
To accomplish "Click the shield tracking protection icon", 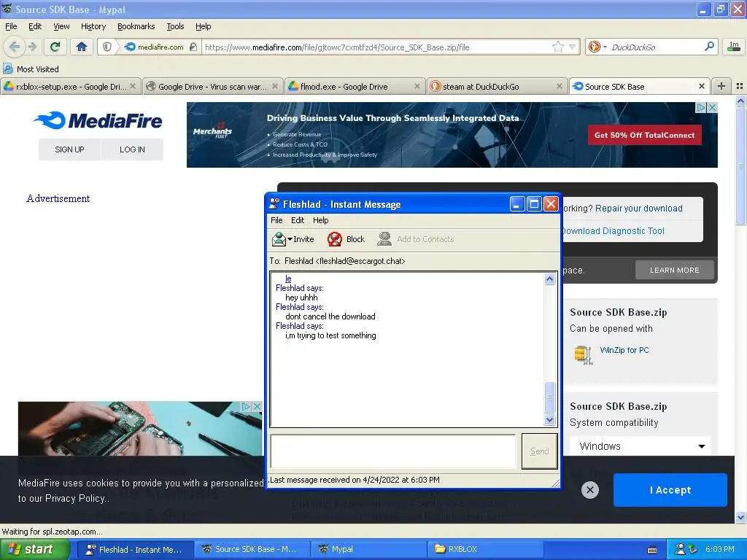I will (107, 47).
